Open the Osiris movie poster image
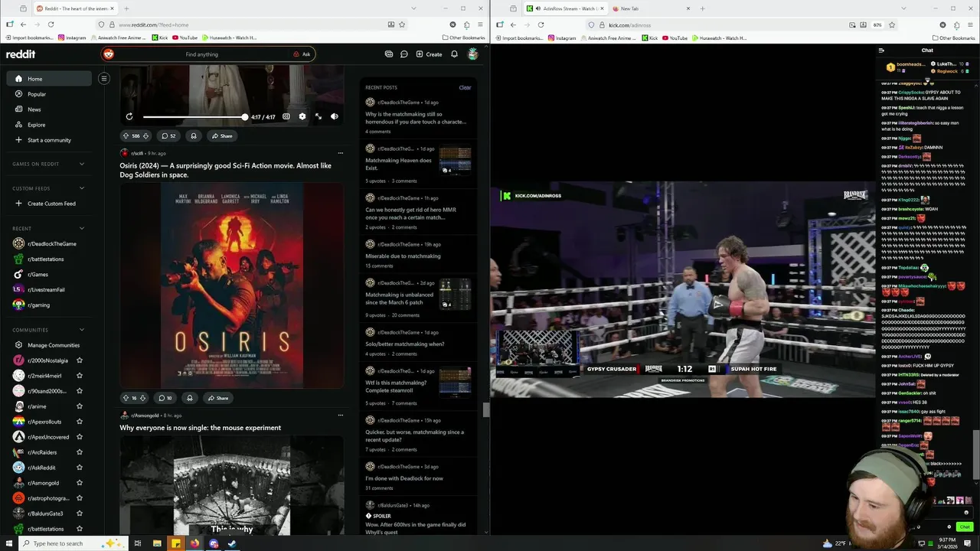This screenshot has width=980, height=551. 232,285
